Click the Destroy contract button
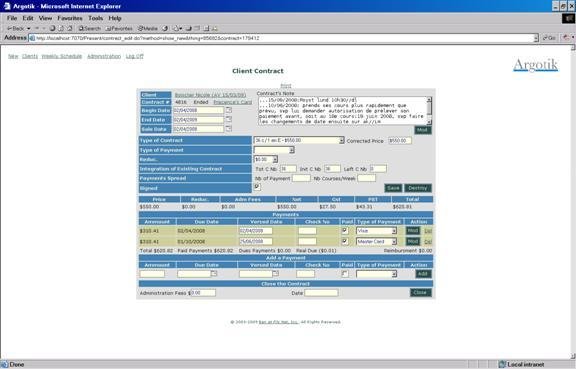The height and width of the screenshot is (369, 576). point(418,188)
